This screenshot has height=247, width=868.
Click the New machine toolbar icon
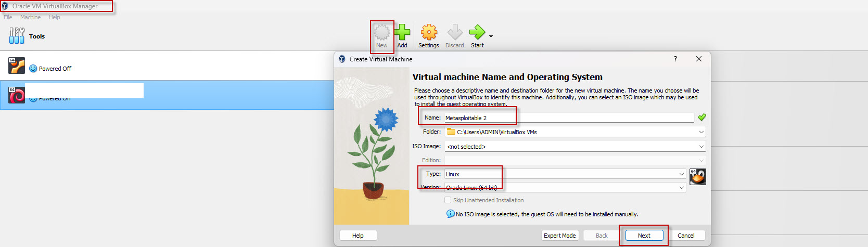(382, 33)
